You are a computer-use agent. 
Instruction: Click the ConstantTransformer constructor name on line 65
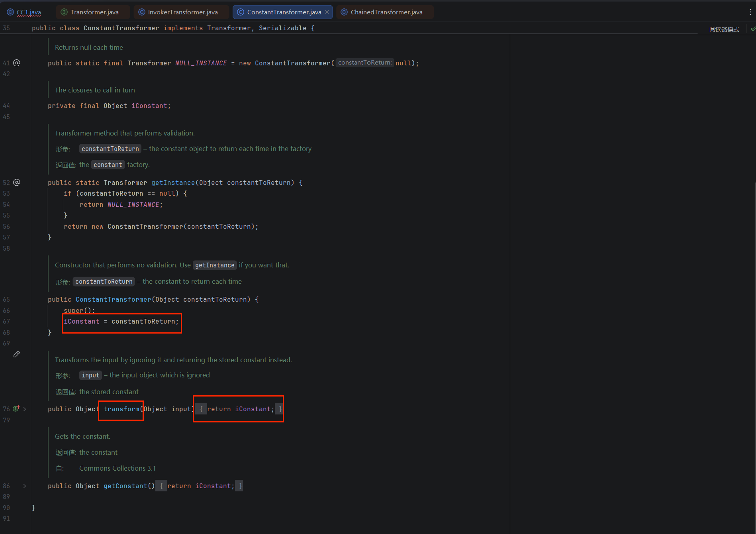tap(114, 299)
